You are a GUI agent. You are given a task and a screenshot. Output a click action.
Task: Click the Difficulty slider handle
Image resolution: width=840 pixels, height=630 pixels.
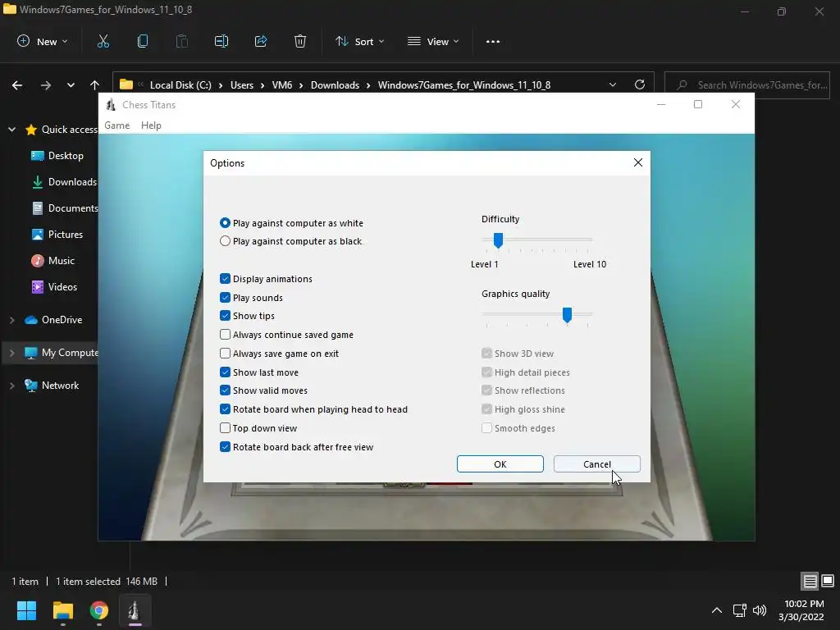(x=498, y=240)
